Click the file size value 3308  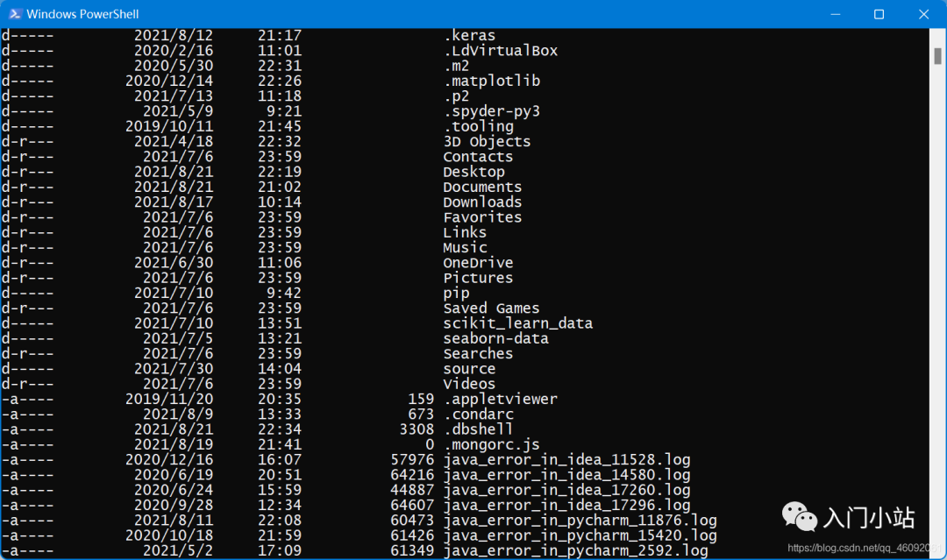click(417, 429)
